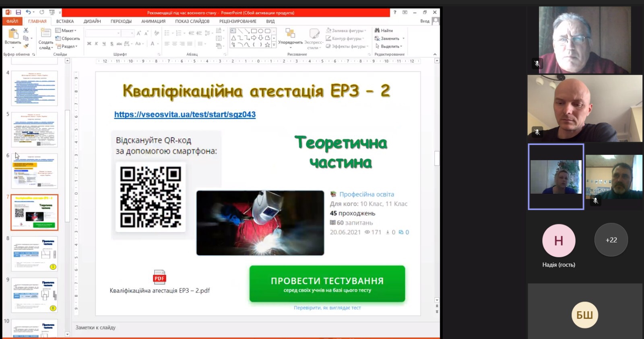Click the Cut scissors icon

(x=26, y=31)
